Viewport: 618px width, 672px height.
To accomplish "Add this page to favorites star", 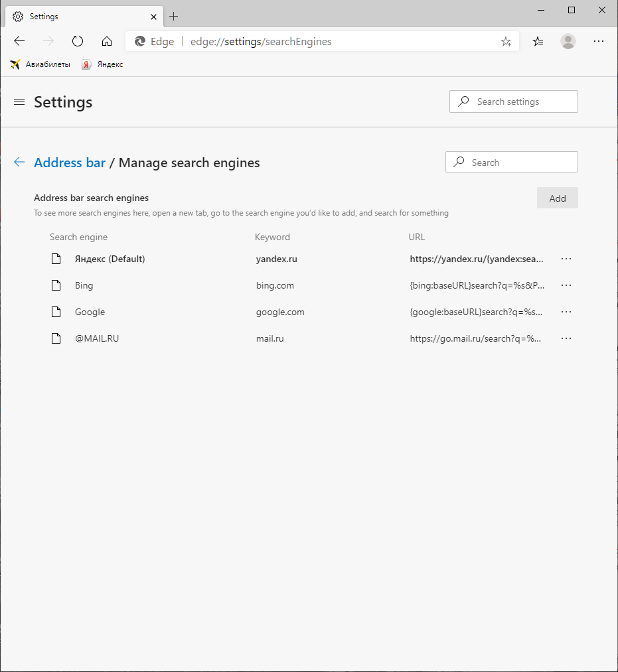I will coord(506,42).
